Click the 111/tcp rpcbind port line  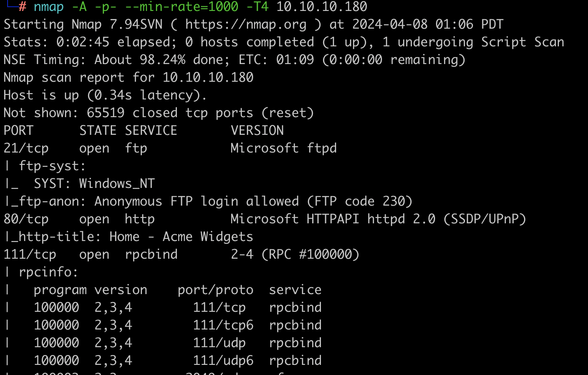click(181, 254)
